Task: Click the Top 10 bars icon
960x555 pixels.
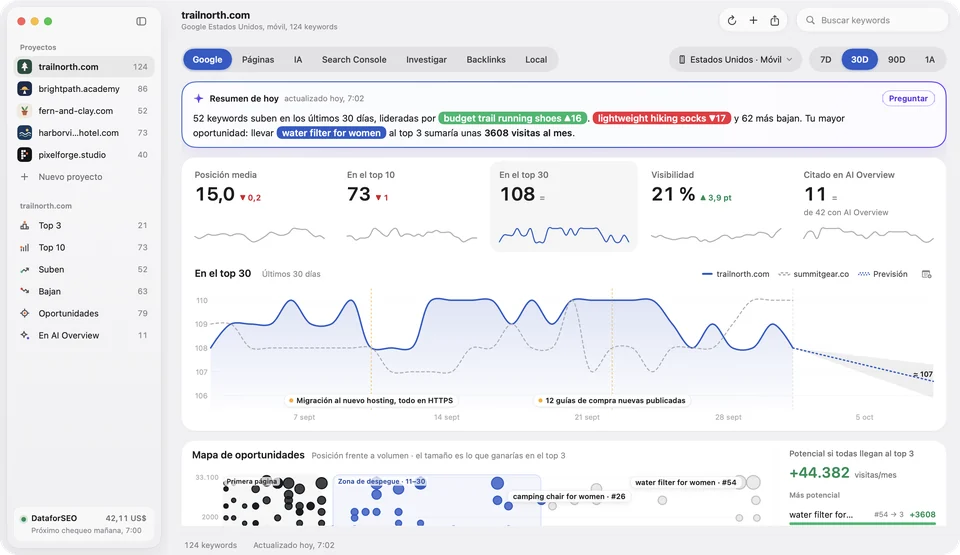Action: (24, 247)
